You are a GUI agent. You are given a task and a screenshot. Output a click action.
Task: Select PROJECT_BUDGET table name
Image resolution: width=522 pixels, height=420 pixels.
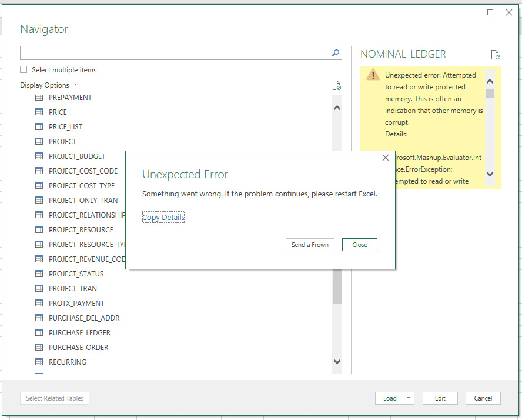[77, 156]
